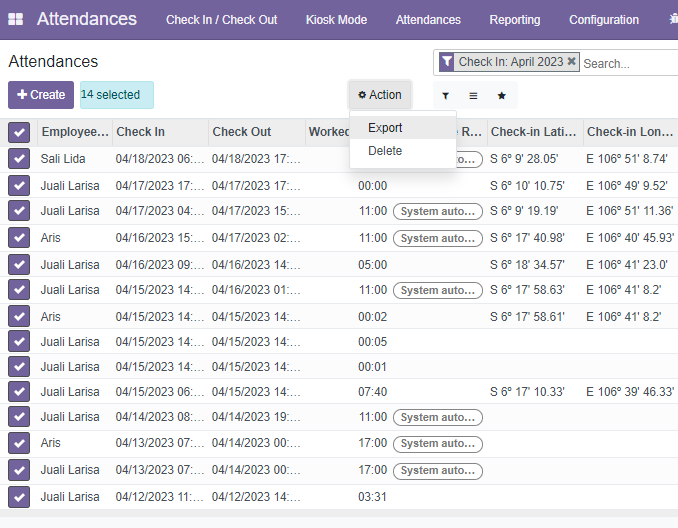
Task: Click latitude S 6° 18' 34.57' cell
Action: click(527, 264)
